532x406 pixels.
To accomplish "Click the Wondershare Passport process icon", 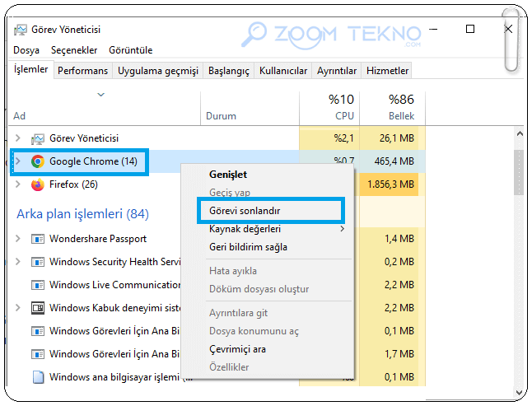I will coord(37,239).
